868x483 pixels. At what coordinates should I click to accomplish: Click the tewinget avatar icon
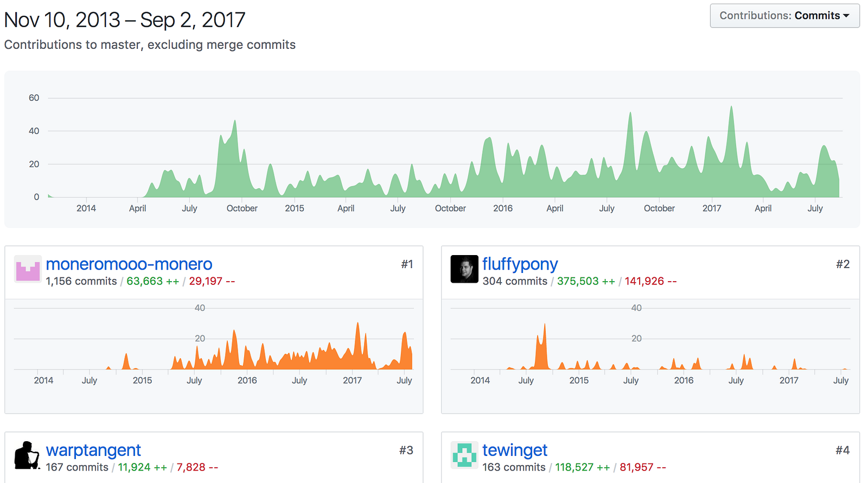464,455
